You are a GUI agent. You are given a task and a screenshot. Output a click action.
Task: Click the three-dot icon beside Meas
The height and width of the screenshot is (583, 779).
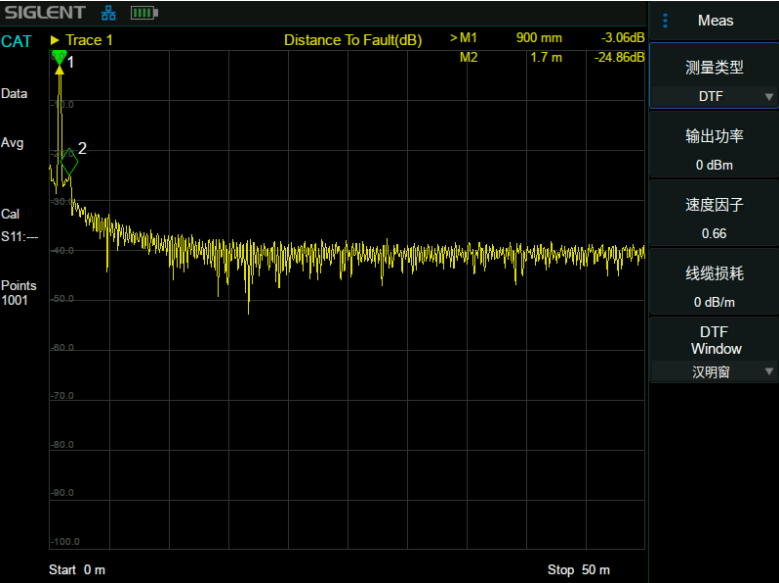coord(665,21)
